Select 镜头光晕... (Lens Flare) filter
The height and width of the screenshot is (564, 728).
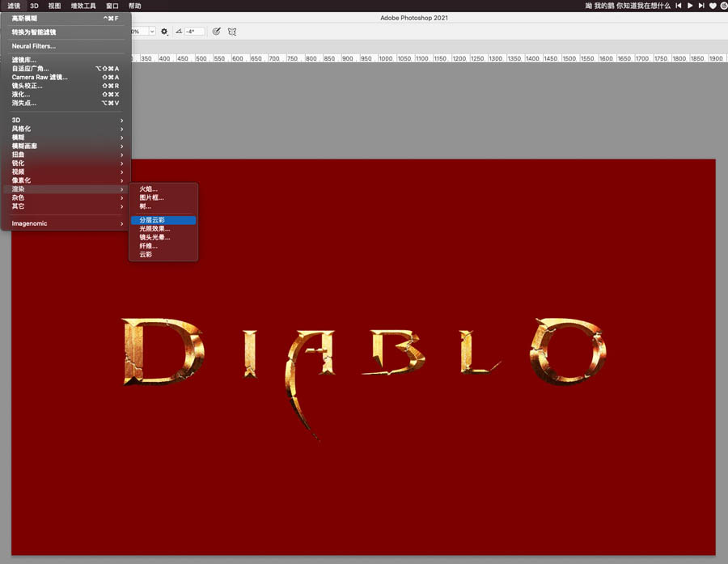[x=154, y=237]
